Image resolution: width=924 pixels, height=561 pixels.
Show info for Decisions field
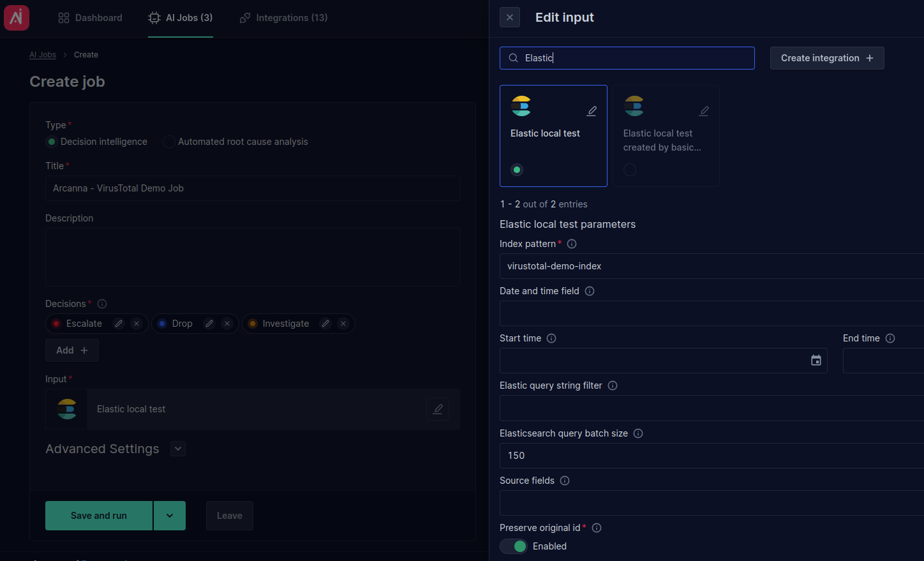pos(102,304)
